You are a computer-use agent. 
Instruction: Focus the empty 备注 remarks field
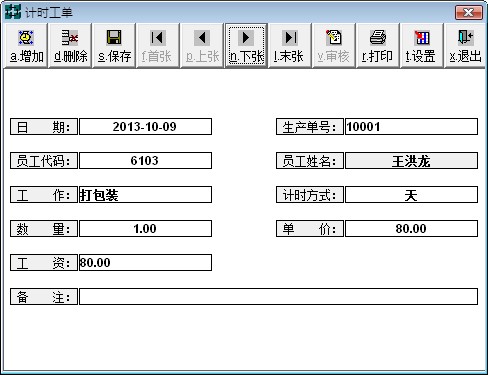point(278,297)
